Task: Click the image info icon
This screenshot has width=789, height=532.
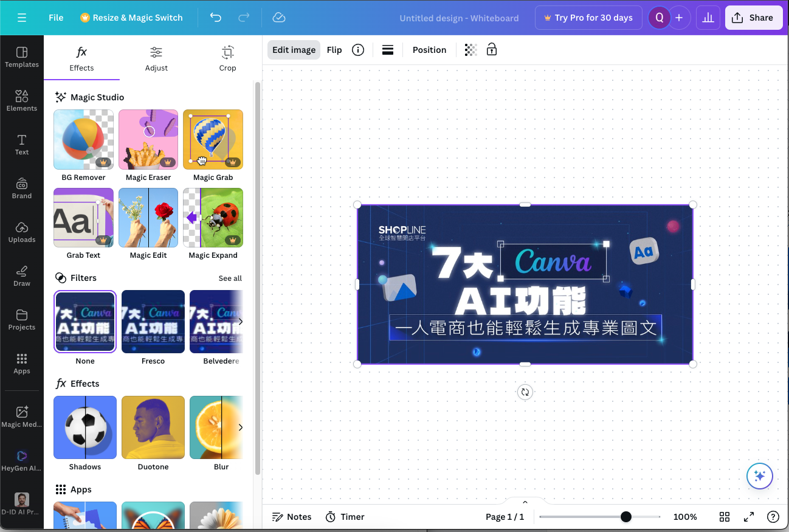Action: click(358, 50)
